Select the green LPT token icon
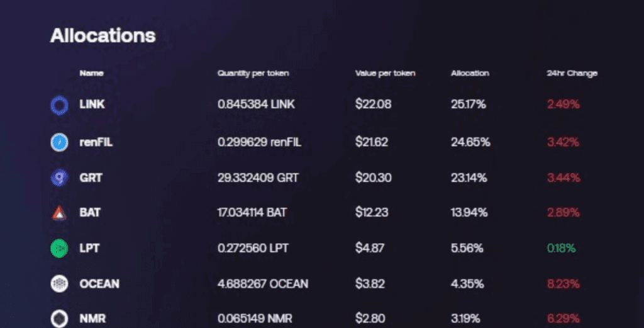 coord(59,248)
